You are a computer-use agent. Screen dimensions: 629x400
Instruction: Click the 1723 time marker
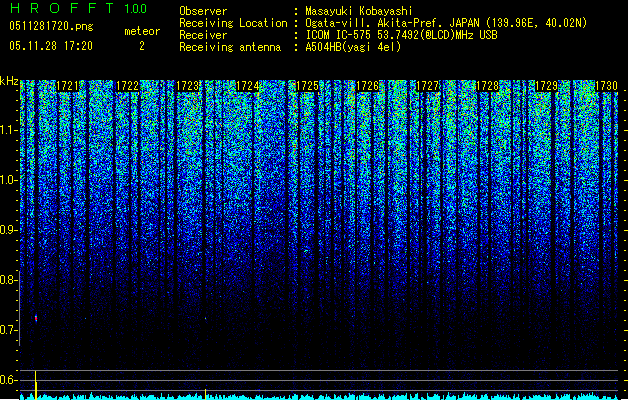tap(187, 86)
